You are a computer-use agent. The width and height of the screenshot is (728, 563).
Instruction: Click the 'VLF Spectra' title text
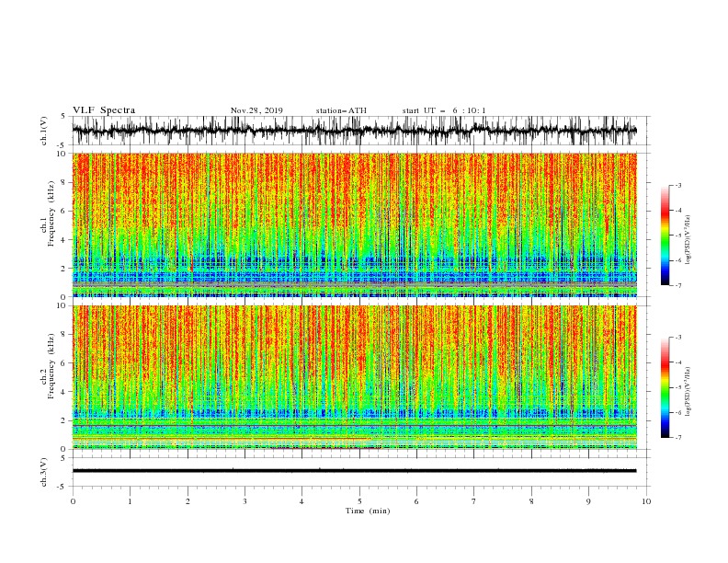pos(104,110)
